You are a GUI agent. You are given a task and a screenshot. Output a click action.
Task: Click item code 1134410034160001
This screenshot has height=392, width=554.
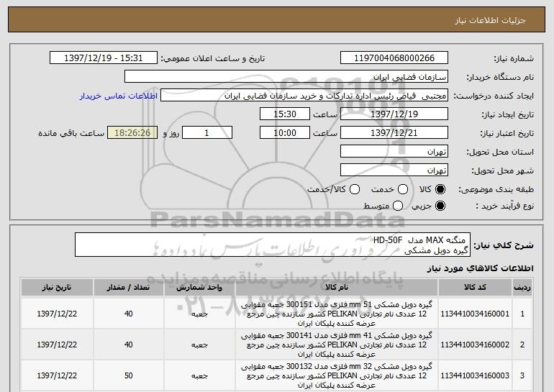(475, 314)
